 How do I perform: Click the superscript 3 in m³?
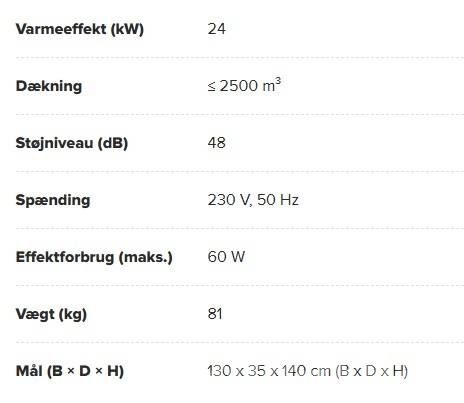tap(278, 81)
